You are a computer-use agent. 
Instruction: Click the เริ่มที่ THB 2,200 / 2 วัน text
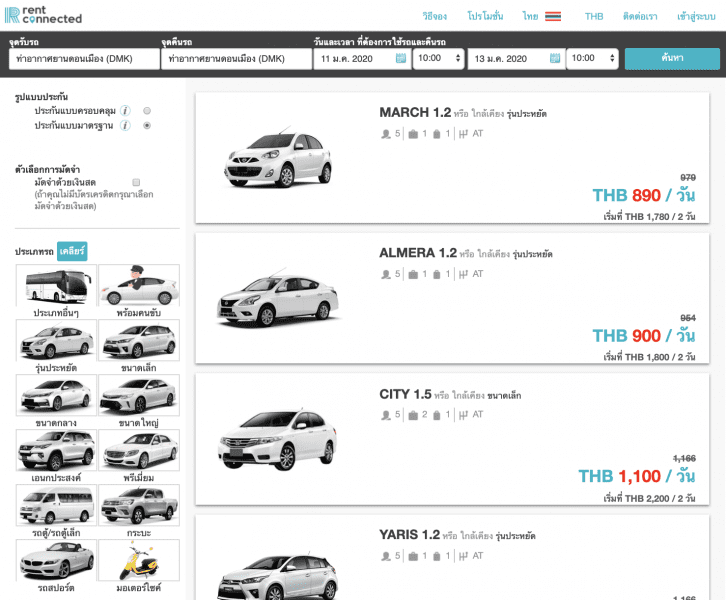[x=649, y=499]
